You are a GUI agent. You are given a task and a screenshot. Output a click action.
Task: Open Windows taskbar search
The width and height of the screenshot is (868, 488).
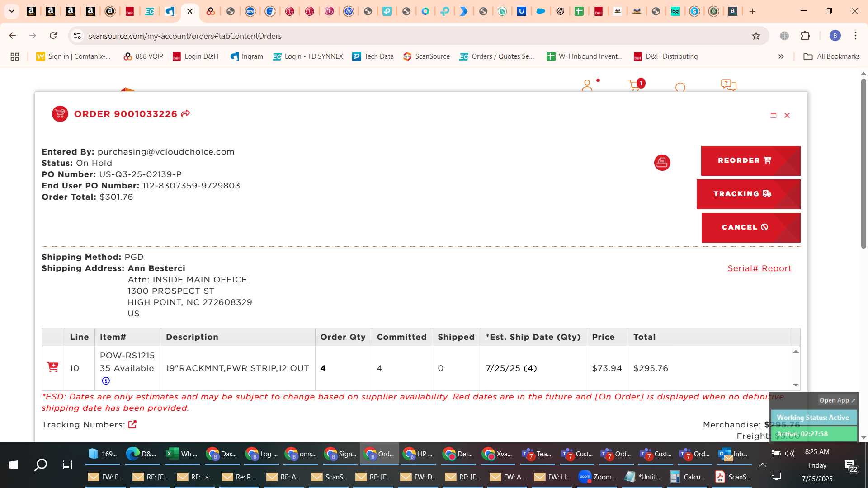pos(41,465)
